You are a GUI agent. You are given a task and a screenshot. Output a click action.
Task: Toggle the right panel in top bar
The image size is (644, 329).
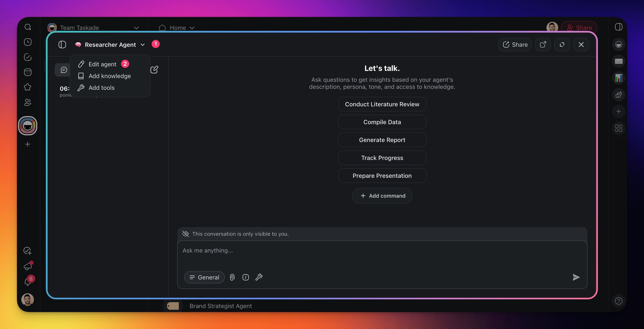tap(618, 27)
